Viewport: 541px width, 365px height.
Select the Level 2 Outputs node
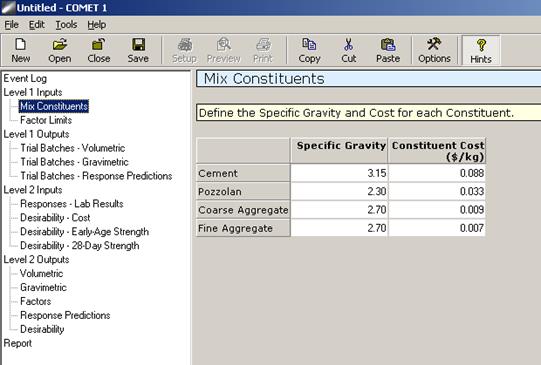36,259
